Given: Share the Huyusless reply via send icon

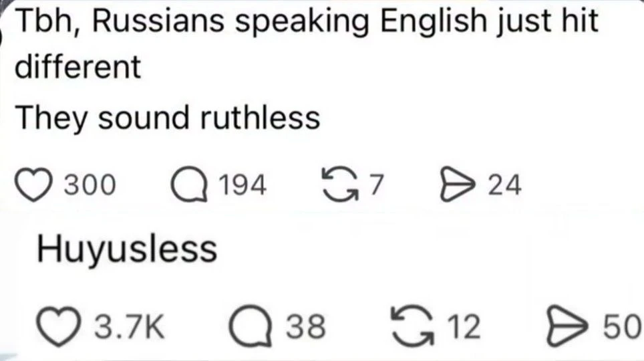Looking at the screenshot, I should pos(567,326).
